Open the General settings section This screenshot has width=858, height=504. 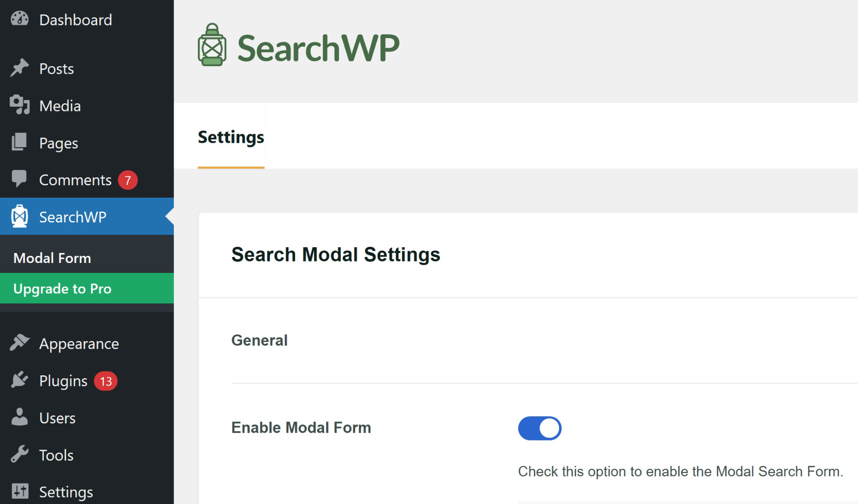pyautogui.click(x=259, y=340)
